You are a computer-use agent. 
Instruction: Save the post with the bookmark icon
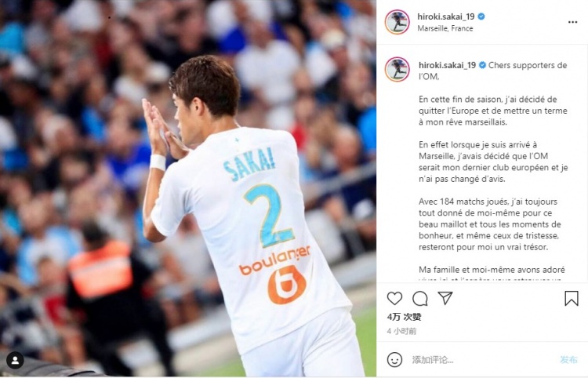point(571,299)
